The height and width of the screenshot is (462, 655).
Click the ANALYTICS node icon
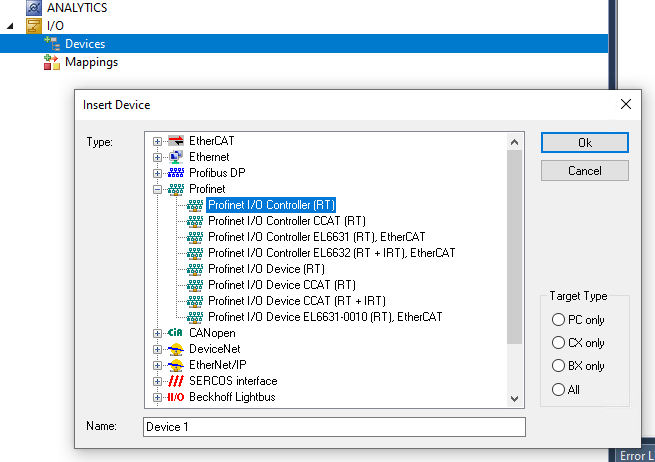point(34,8)
